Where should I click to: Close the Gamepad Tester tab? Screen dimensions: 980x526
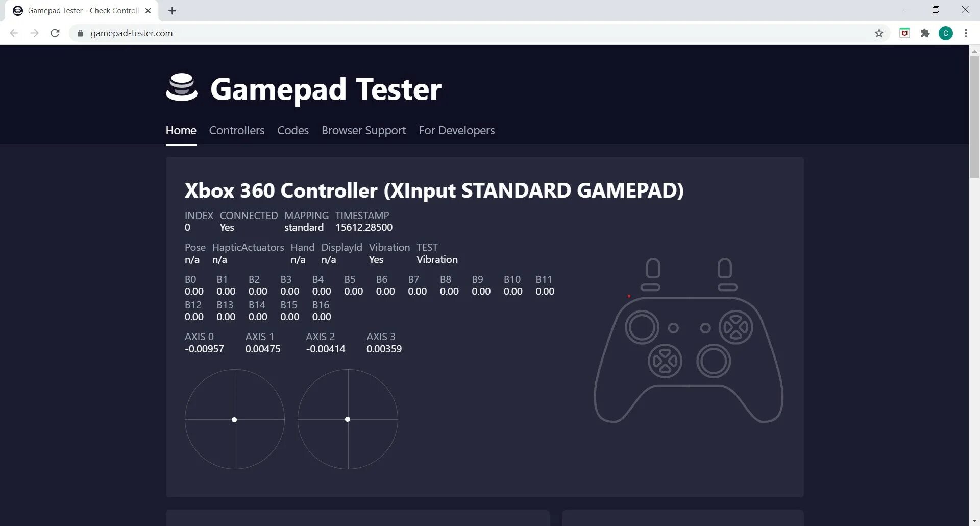[148, 11]
